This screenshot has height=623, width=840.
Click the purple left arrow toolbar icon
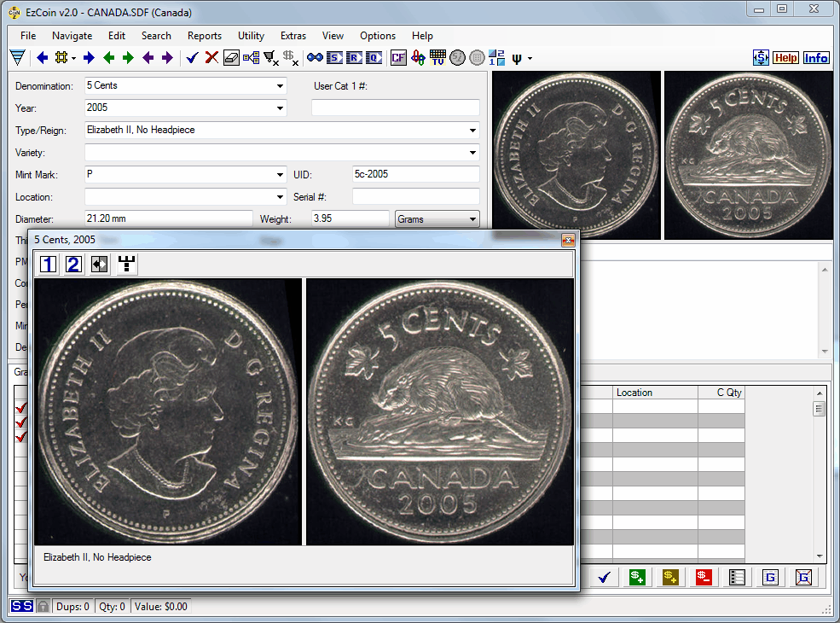148,58
